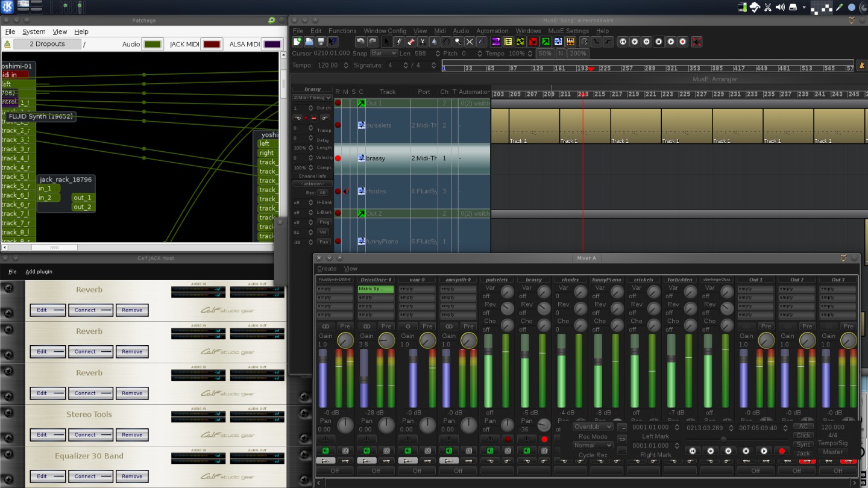
Task: Click the JACK MIDI dark red color swatch
Action: (x=212, y=44)
